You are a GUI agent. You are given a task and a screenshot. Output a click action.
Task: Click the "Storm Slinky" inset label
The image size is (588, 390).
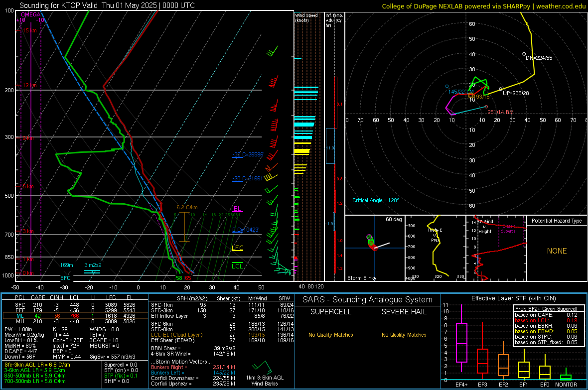pos(361,278)
